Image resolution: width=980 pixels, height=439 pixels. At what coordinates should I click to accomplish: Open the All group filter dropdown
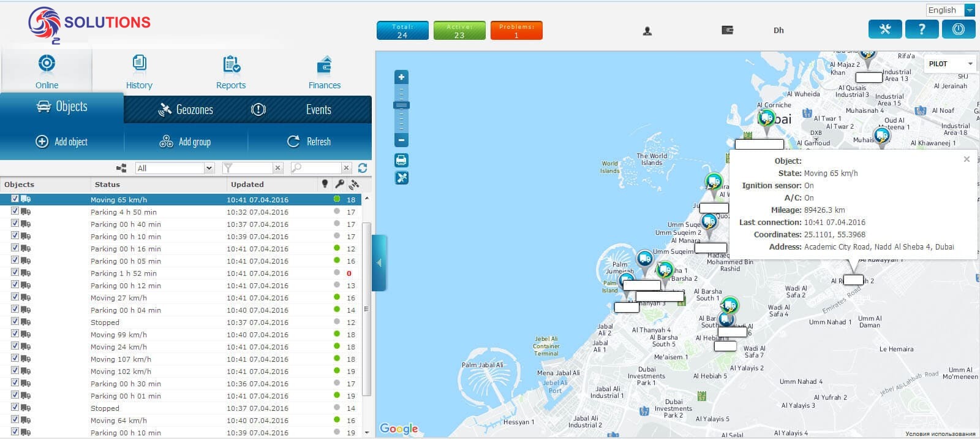tap(175, 168)
